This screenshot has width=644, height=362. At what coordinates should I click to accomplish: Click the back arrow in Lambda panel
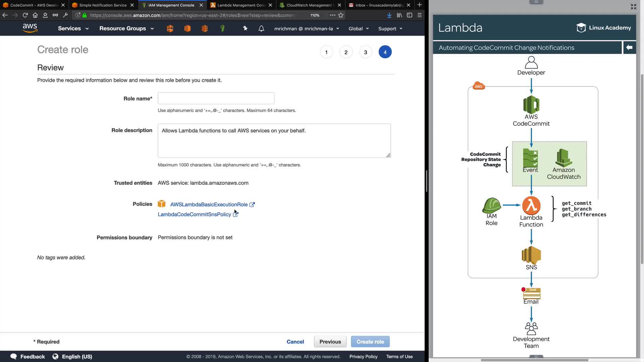629,48
